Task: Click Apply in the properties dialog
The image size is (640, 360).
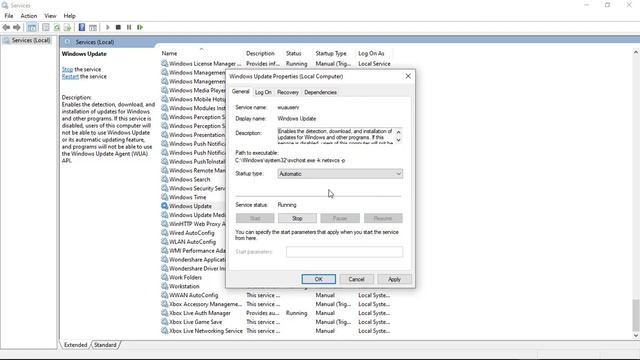Action: [394, 279]
